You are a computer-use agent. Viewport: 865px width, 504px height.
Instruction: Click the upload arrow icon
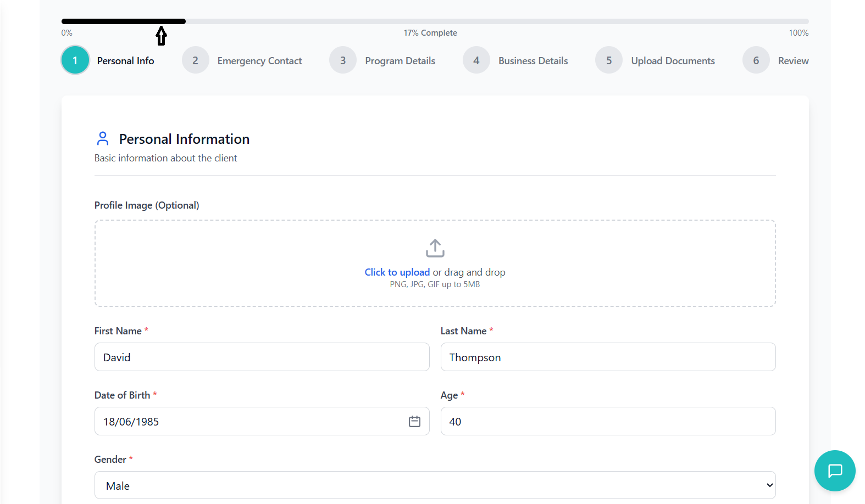435,248
